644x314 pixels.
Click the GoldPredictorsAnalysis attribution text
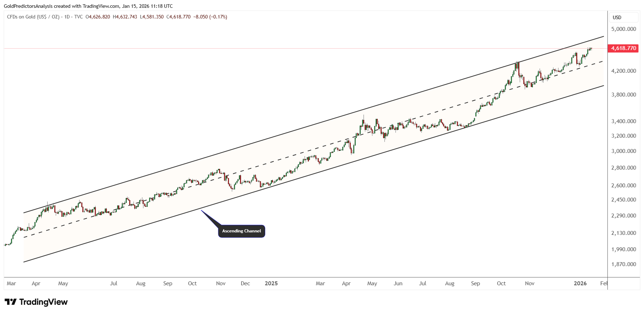pyautogui.click(x=28, y=6)
